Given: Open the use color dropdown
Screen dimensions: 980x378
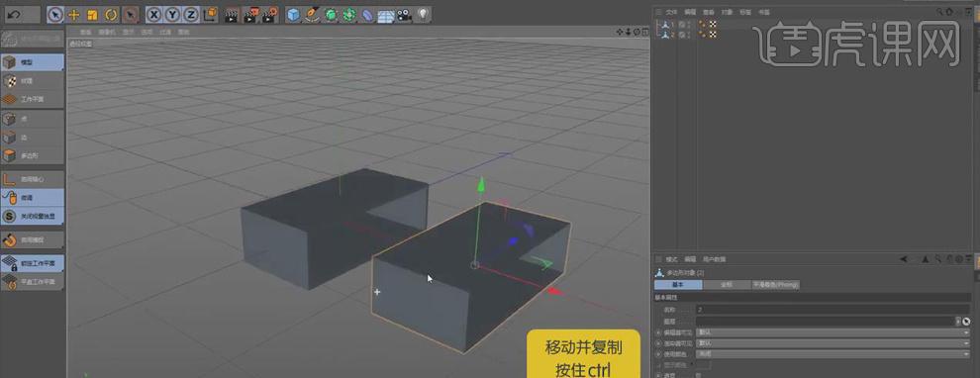Looking at the screenshot, I should coord(833,353).
